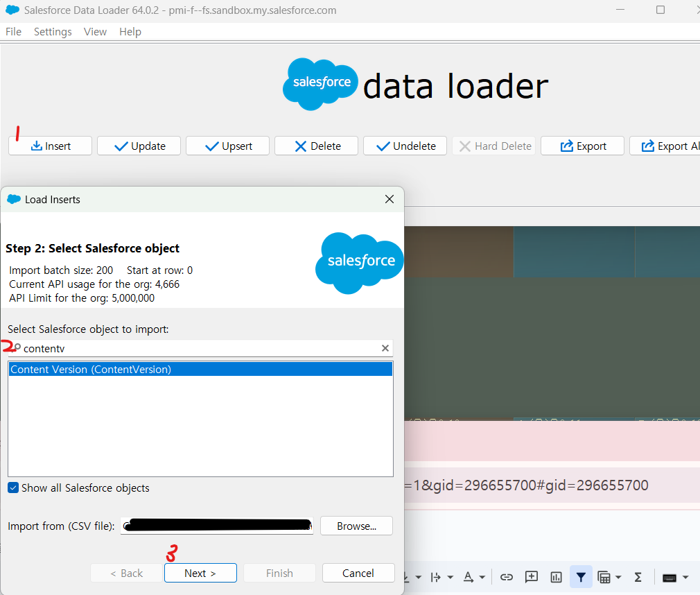Maximize the Data Loader window
The image size is (700, 595).
(660, 10)
